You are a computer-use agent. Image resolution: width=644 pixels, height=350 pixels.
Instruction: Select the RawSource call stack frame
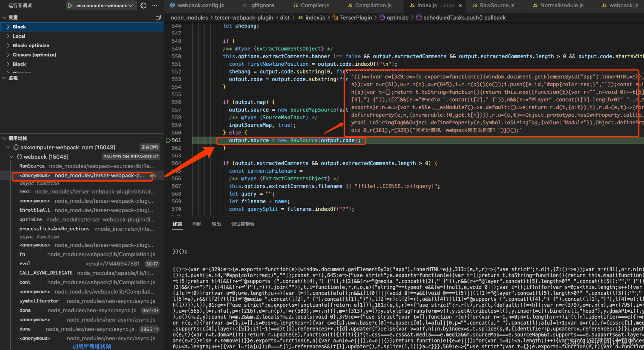point(82,166)
